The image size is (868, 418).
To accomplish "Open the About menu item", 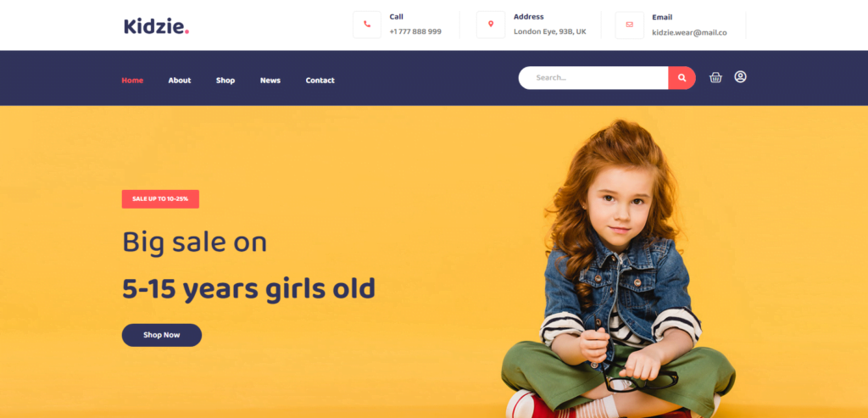I will (180, 81).
